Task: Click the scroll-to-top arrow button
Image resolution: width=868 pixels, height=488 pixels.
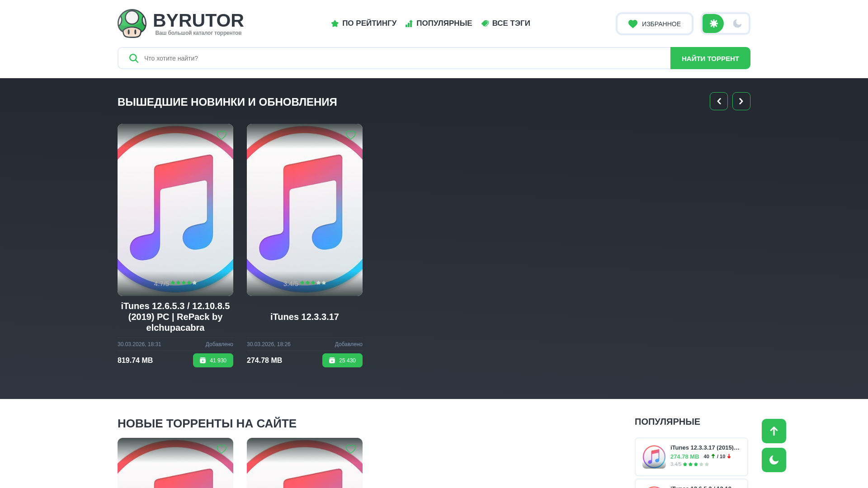Action: click(x=774, y=431)
